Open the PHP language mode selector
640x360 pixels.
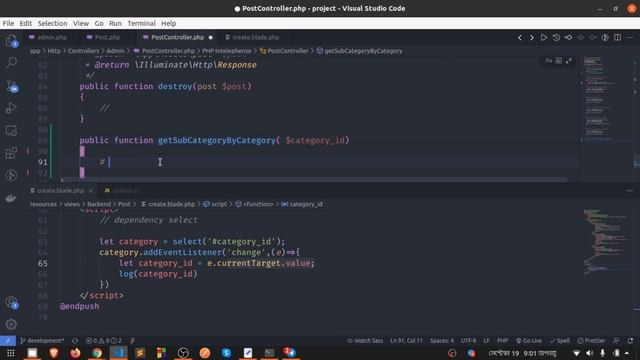click(x=502, y=340)
